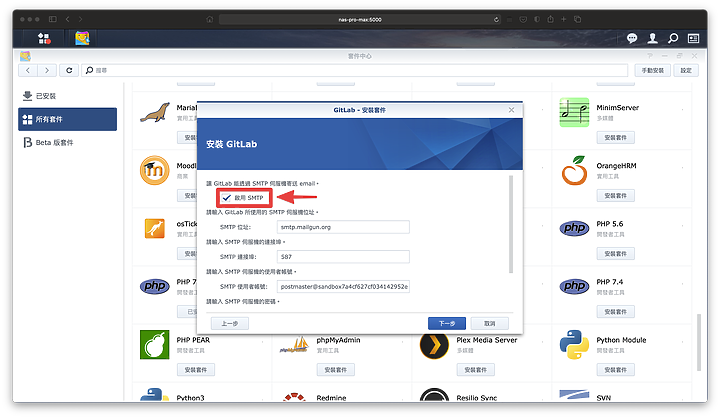Click the Package Center refresh button
Image resolution: width=720 pixels, height=418 pixels.
(x=69, y=70)
